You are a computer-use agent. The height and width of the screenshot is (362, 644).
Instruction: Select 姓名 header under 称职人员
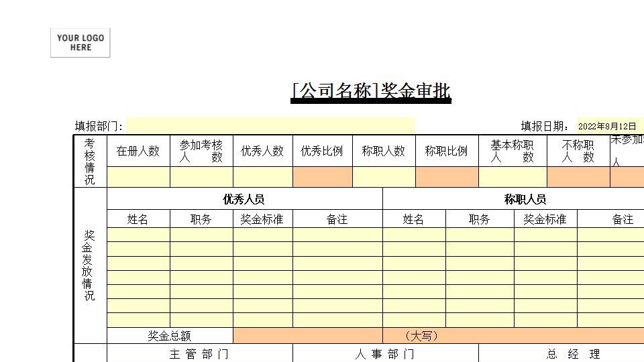[x=414, y=219]
